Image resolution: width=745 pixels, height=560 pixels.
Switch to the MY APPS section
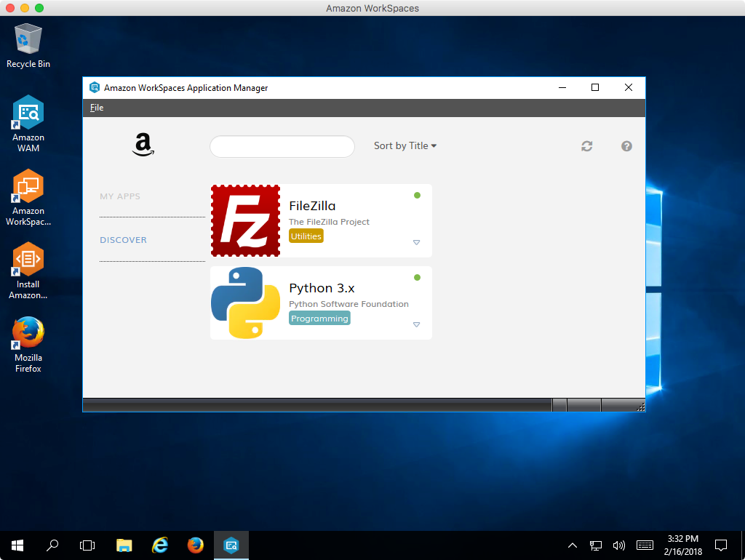(x=119, y=196)
